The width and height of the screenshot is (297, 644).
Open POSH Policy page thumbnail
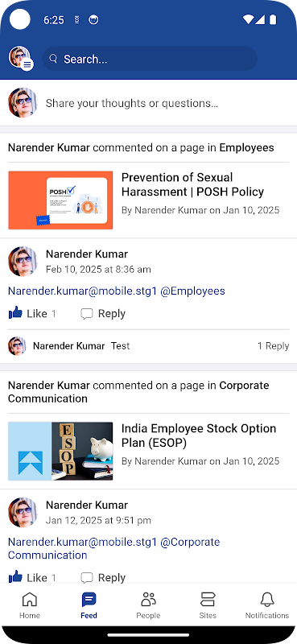click(60, 200)
